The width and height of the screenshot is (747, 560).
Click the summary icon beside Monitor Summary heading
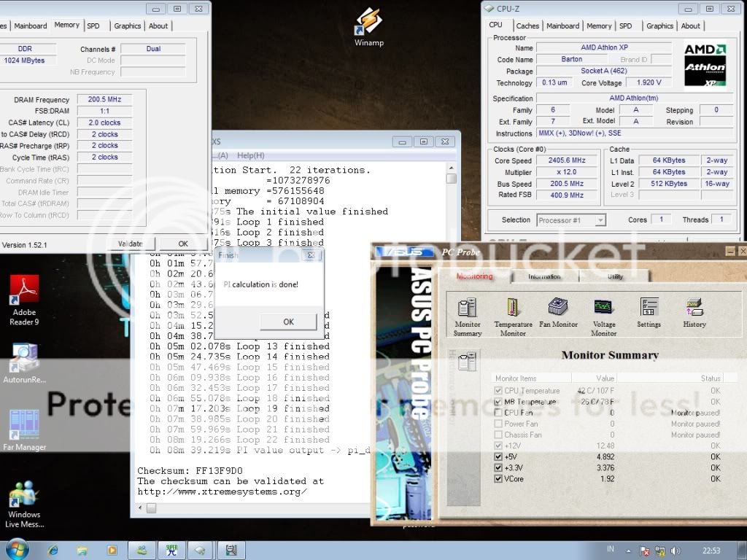(x=467, y=362)
